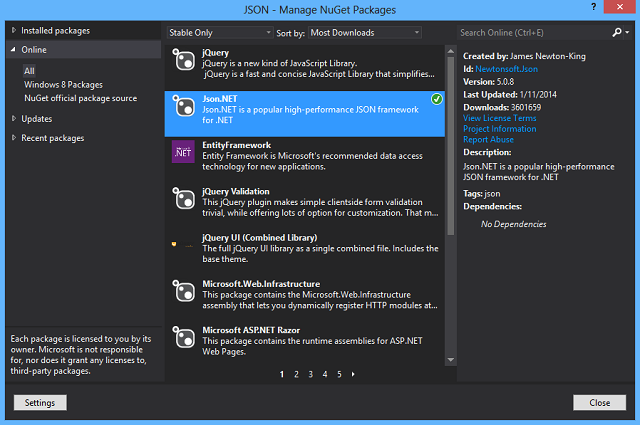Expand the Installed packages node

[x=13, y=30]
